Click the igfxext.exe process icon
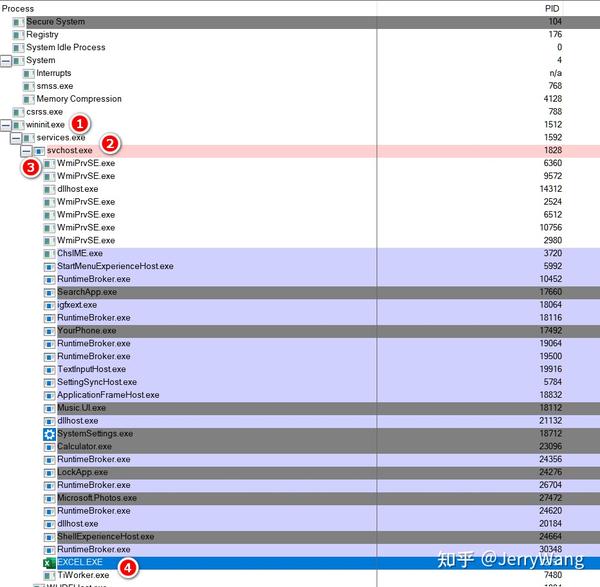600x587 pixels. click(x=49, y=305)
